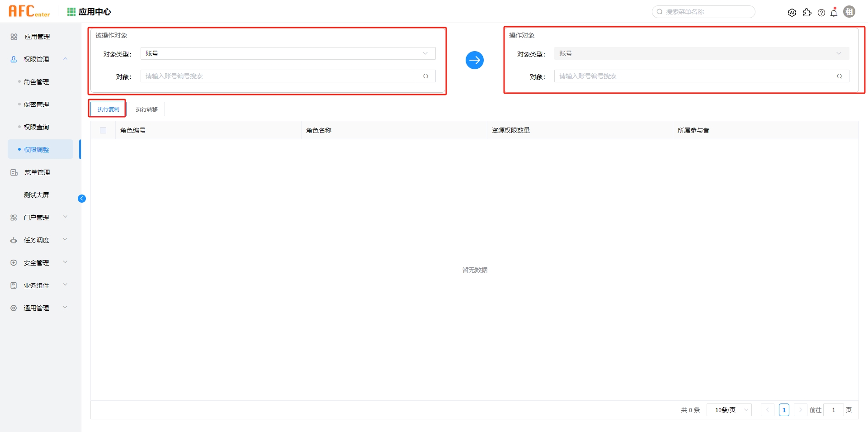
Task: Check notifications via the bell icon
Action: [x=834, y=13]
